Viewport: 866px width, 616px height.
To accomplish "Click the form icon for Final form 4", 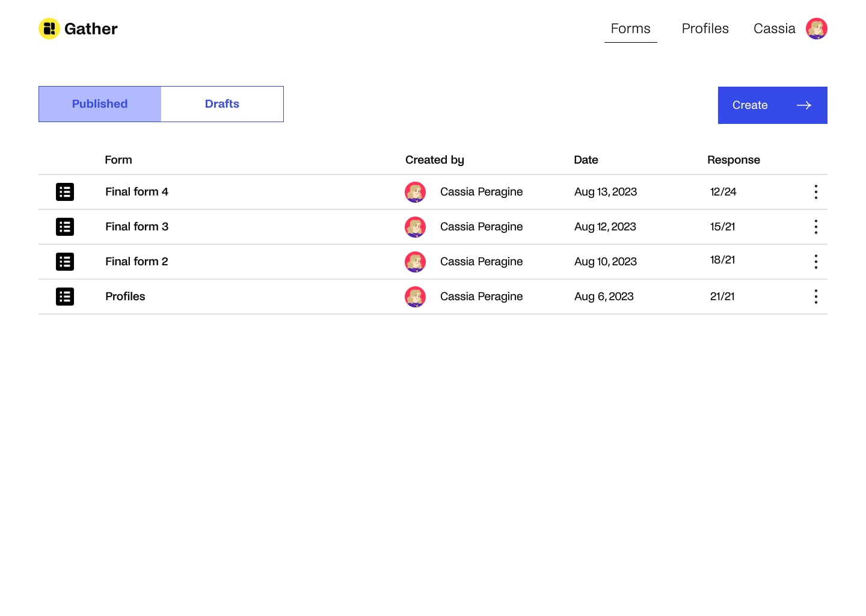I will coord(65,192).
